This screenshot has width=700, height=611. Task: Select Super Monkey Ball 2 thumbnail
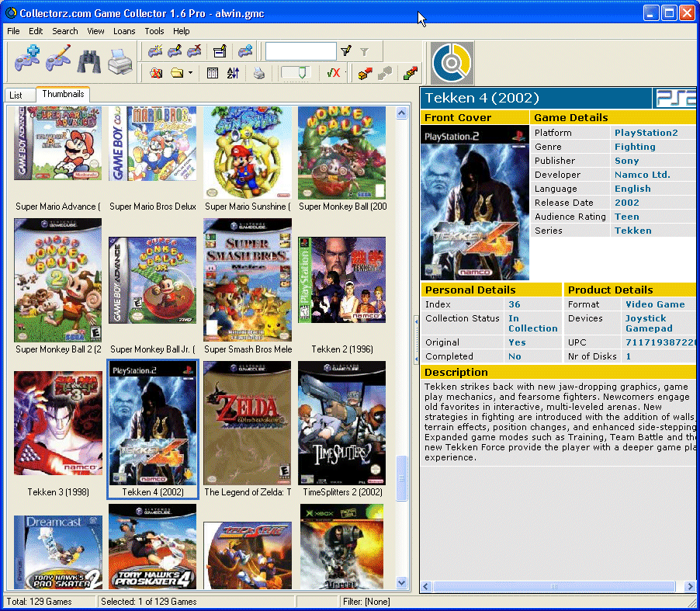pyautogui.click(x=57, y=280)
